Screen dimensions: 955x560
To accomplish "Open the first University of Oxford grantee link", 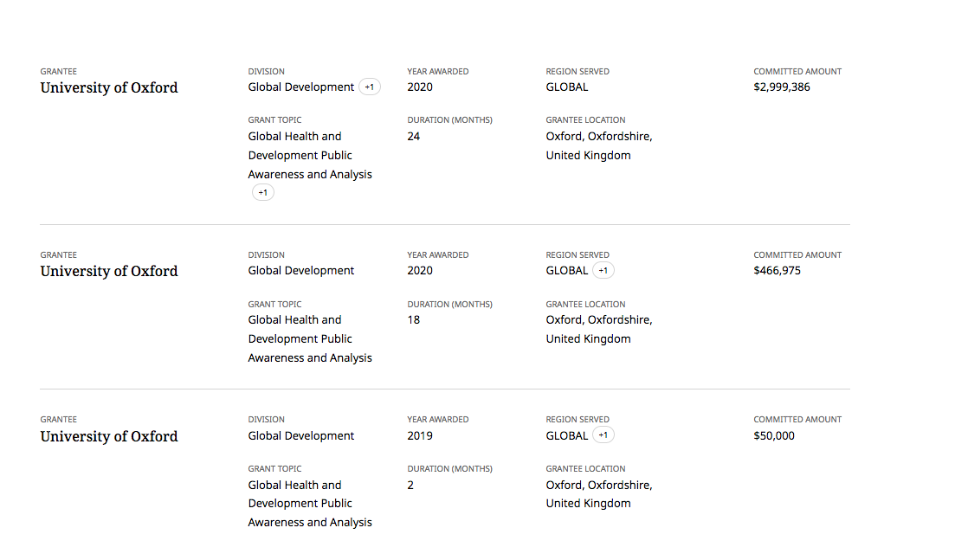I will [x=109, y=87].
